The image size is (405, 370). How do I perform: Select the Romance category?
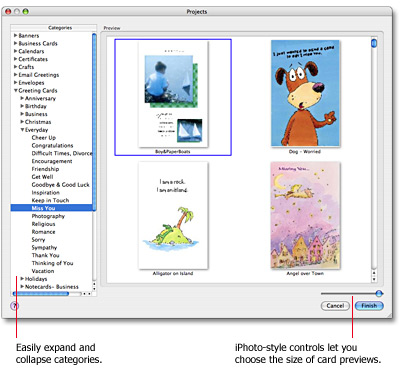pyautogui.click(x=43, y=232)
